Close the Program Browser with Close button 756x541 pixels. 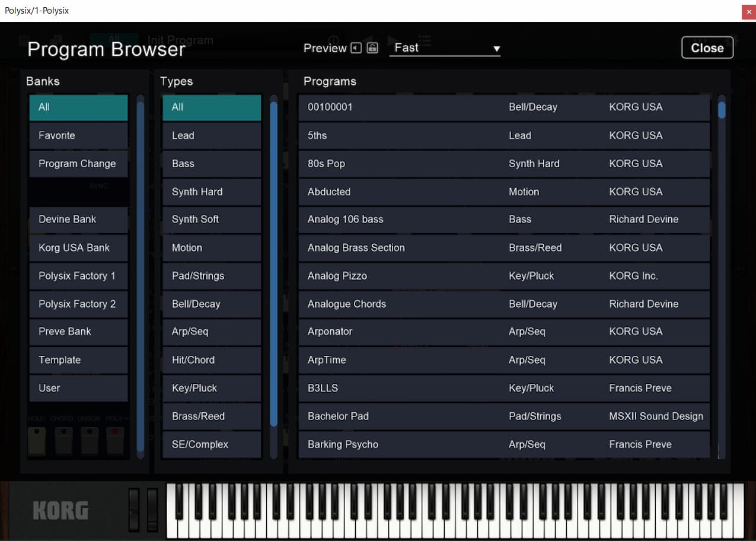[707, 48]
